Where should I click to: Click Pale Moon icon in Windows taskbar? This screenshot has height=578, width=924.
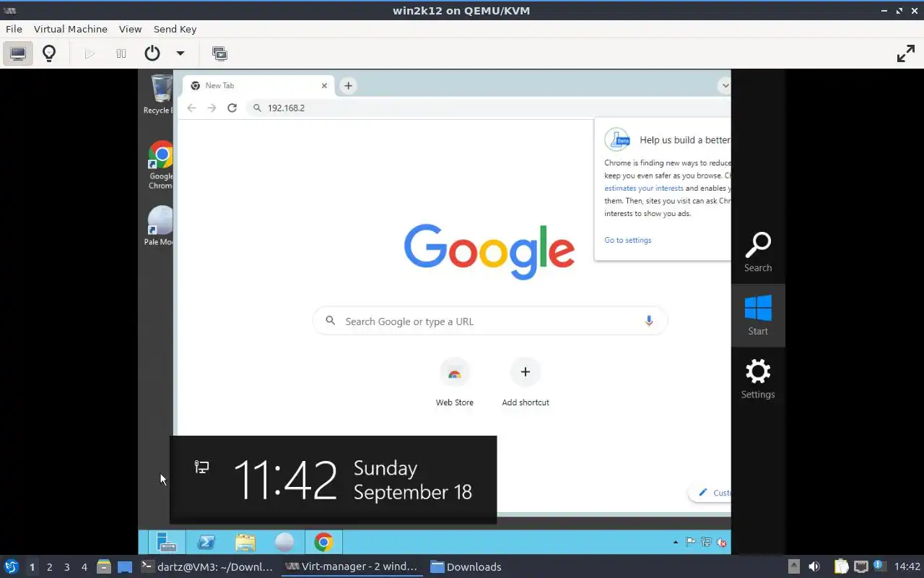284,542
